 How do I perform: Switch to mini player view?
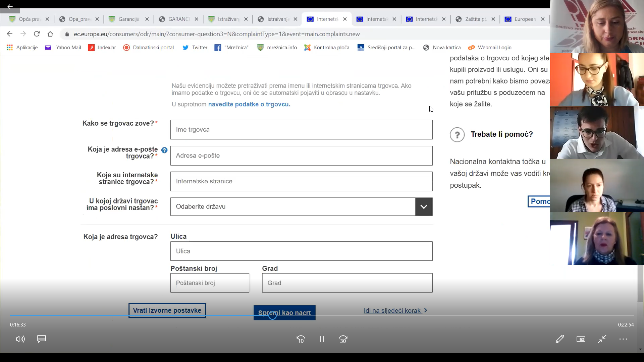[x=581, y=339]
